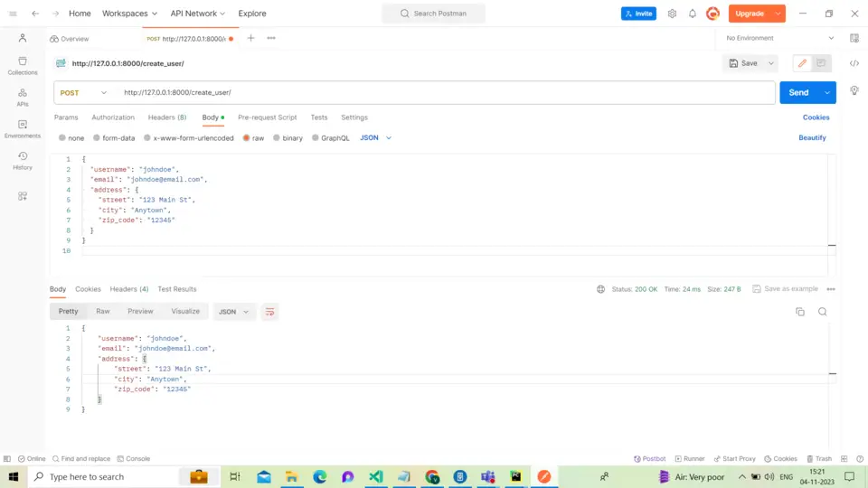
Task: Switch to the Pre-request Script tab
Action: tap(268, 117)
